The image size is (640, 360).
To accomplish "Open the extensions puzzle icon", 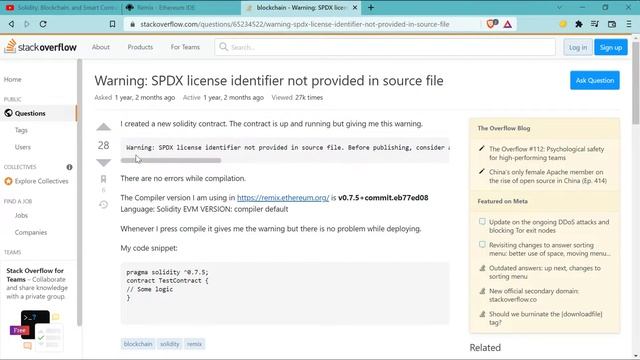I will (579, 24).
